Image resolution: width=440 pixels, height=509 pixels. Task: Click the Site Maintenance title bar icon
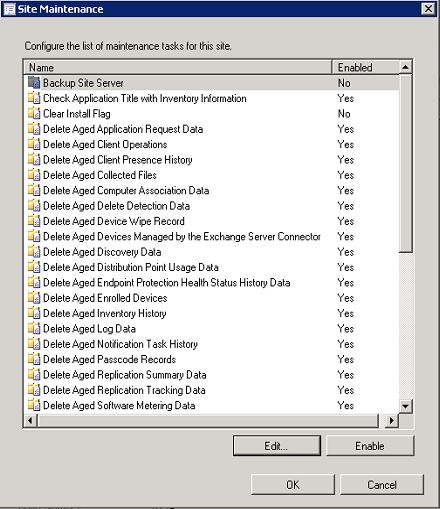pyautogui.click(x=9, y=9)
